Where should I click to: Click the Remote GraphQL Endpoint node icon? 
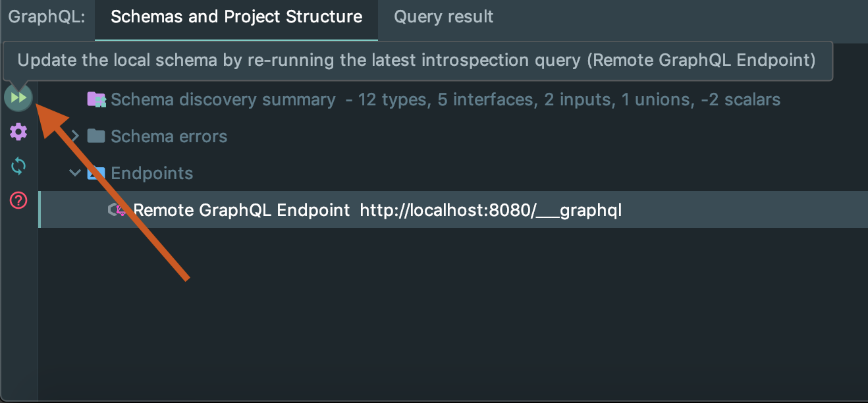(118, 210)
